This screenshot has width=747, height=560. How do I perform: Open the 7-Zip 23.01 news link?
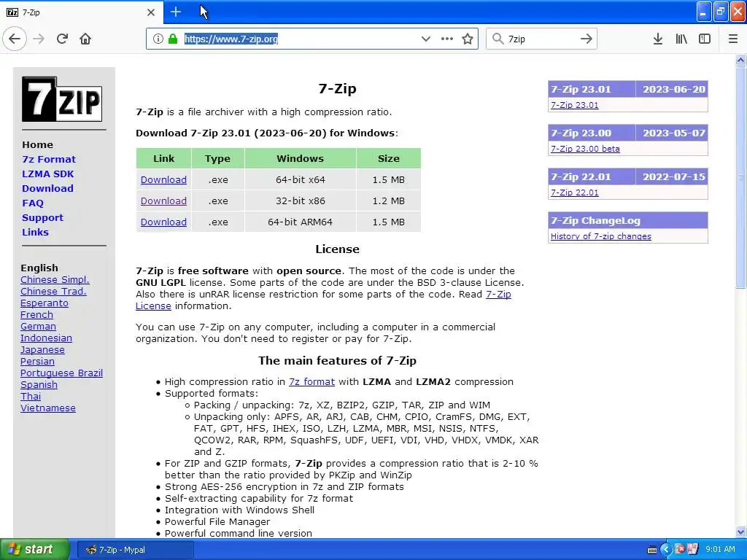click(575, 105)
